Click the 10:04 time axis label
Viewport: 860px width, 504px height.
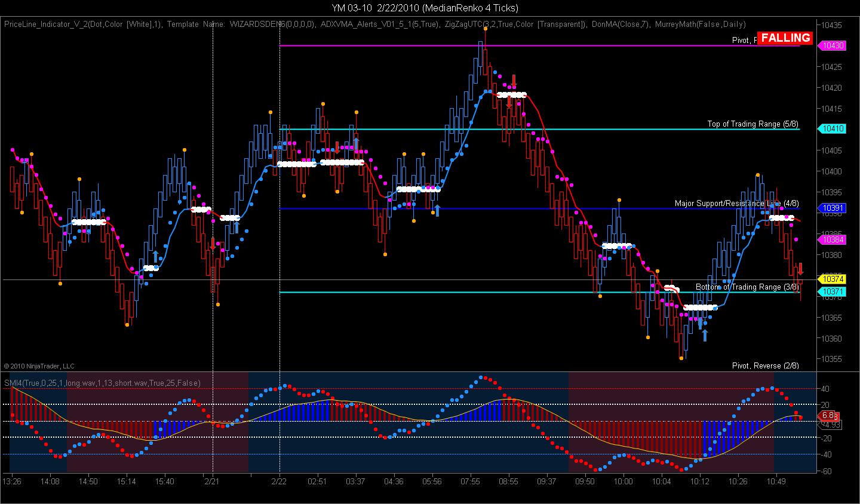[661, 481]
